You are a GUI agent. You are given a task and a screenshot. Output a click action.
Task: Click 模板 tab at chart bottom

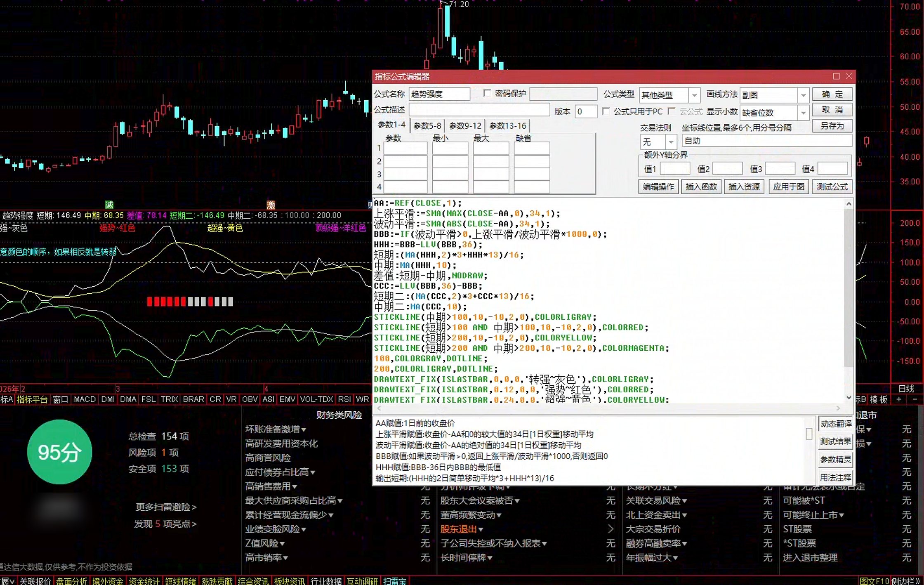point(879,399)
